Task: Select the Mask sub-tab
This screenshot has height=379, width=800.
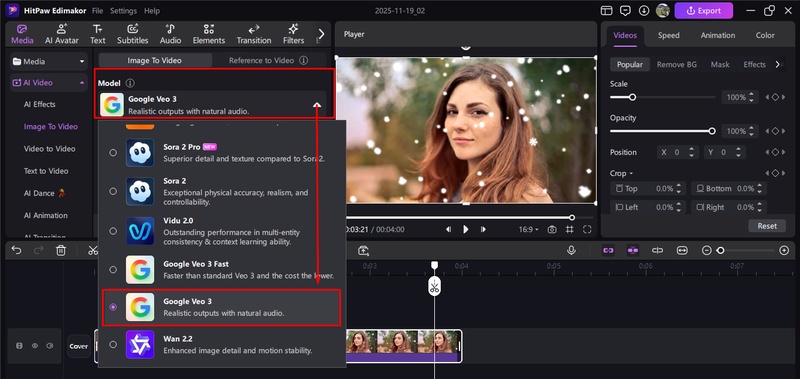Action: tap(720, 65)
